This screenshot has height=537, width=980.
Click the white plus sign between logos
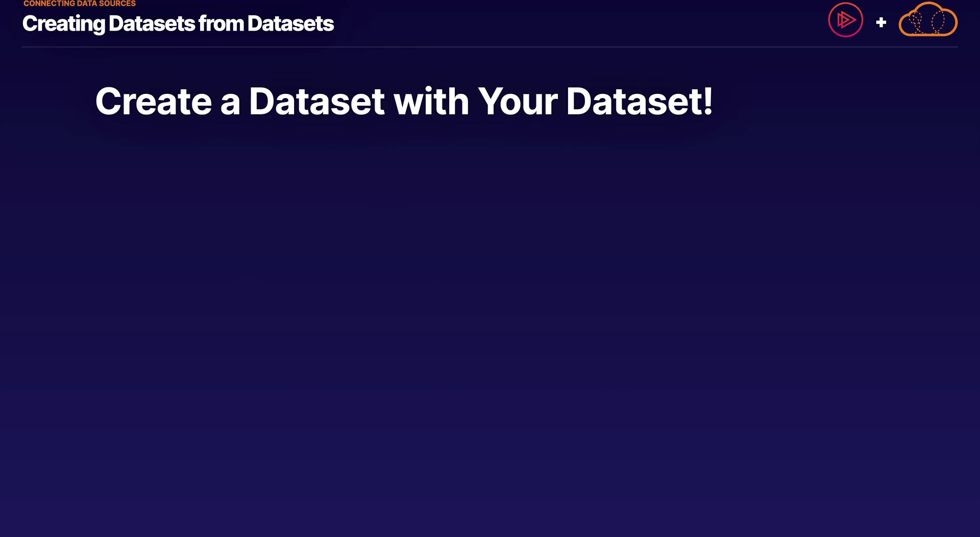pyautogui.click(x=881, y=22)
